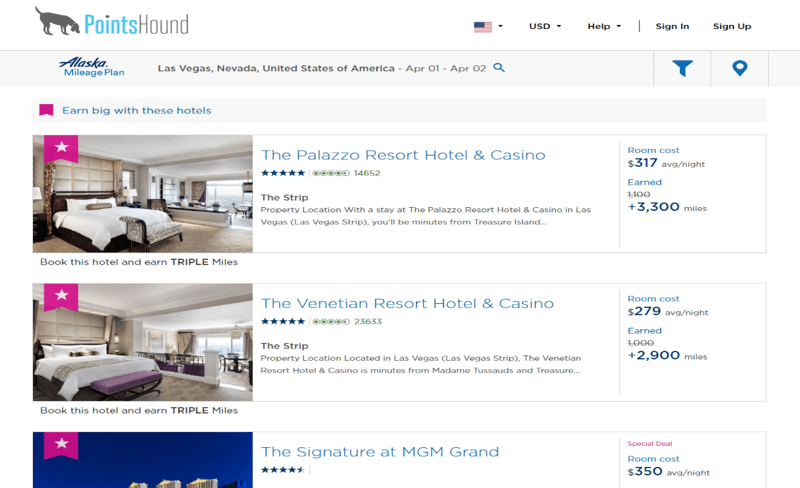Expand the US flag country dropdown
Image resolution: width=800 pixels, height=488 pixels.
pos(488,27)
